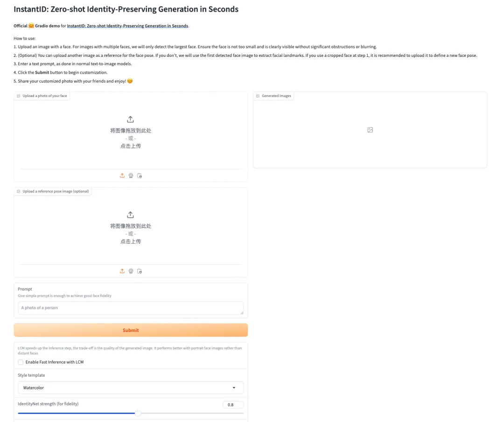The height and width of the screenshot is (422, 504).
Task: Click the 'Upload a photo of your face' label text
Action: tap(45, 96)
